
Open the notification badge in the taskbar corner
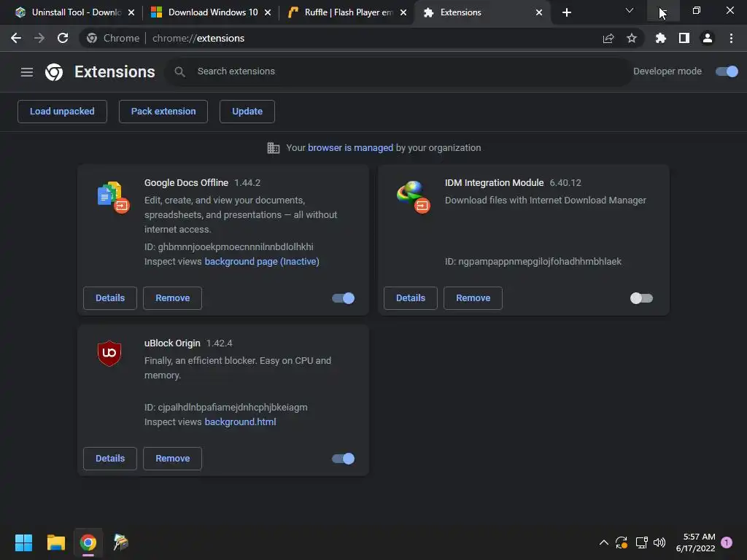pyautogui.click(x=727, y=542)
